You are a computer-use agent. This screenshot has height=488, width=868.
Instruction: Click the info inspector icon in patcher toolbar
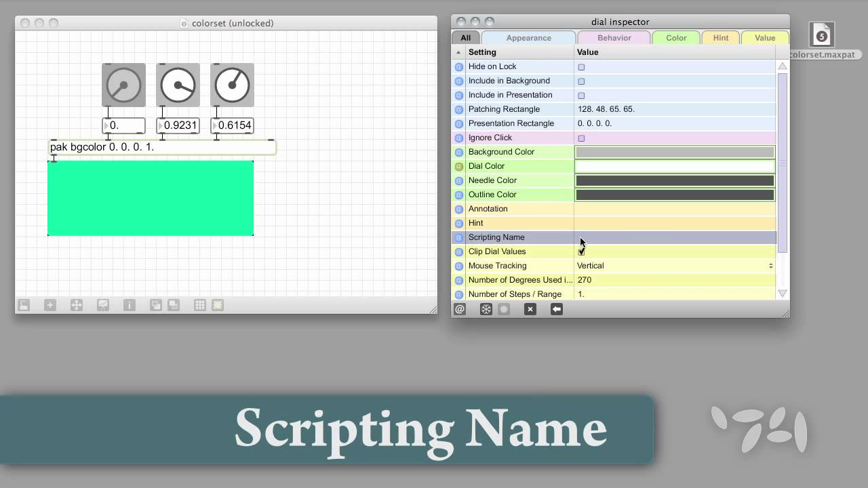[130, 305]
